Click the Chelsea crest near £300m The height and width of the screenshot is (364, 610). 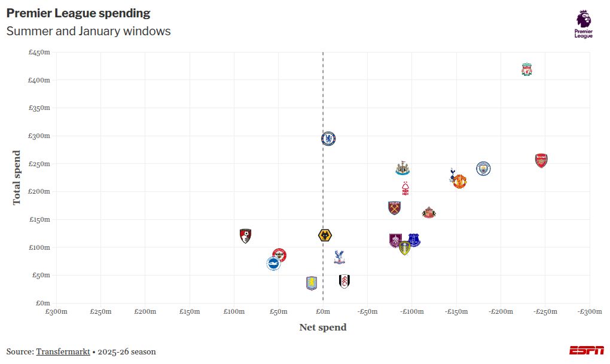pyautogui.click(x=328, y=139)
